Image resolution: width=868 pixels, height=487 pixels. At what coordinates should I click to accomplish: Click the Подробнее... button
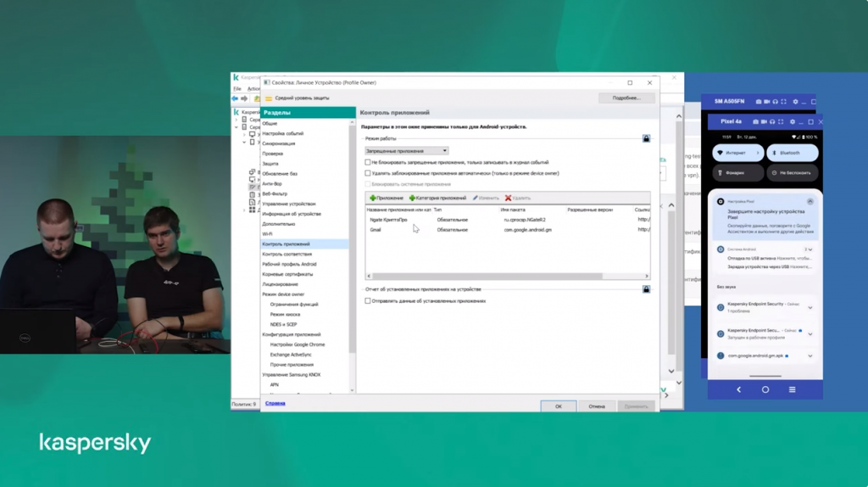tap(626, 98)
